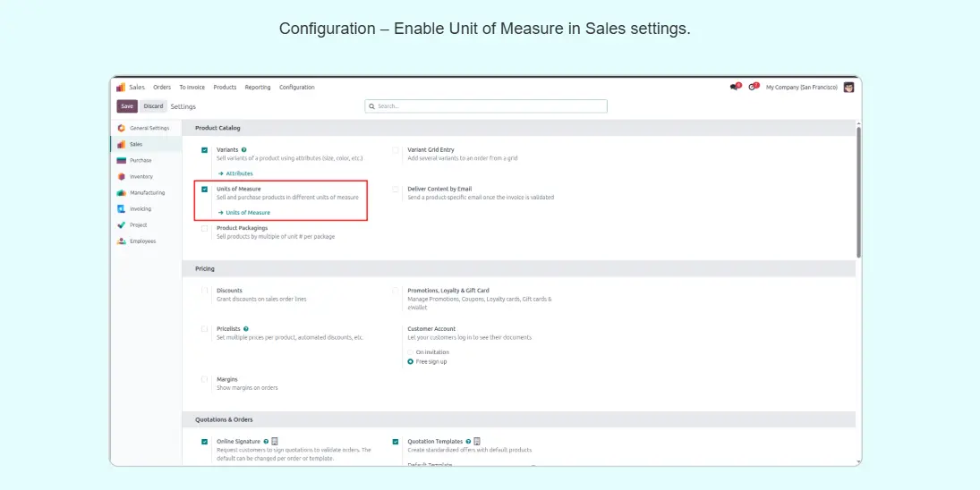The height and width of the screenshot is (490, 980).
Task: Click the settings Search field
Action: (486, 106)
